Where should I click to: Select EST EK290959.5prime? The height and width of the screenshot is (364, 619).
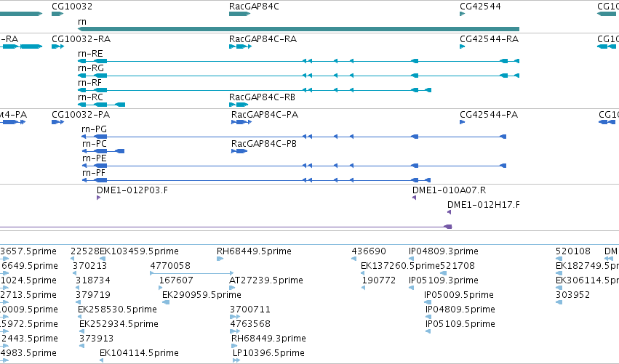[x=201, y=296]
